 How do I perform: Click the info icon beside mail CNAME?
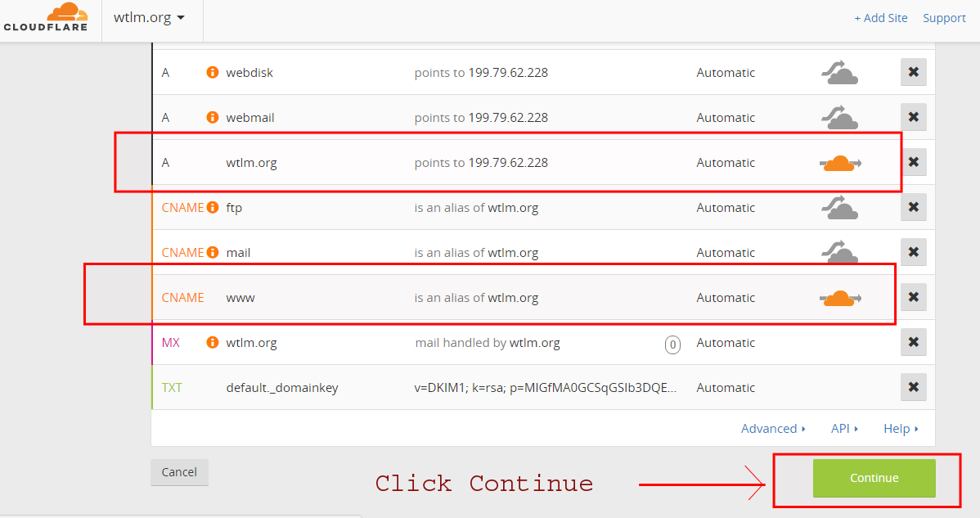point(213,252)
